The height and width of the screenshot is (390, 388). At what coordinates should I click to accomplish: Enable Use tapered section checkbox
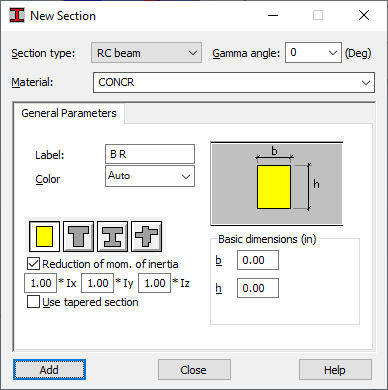click(x=33, y=302)
